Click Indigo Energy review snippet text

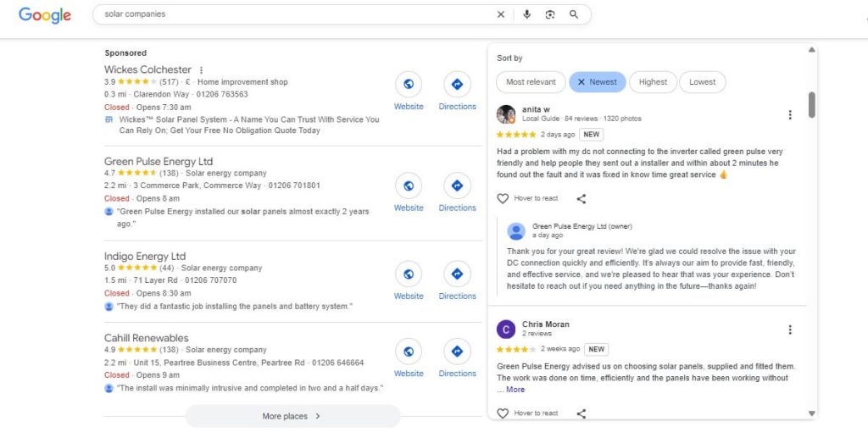pyautogui.click(x=235, y=307)
